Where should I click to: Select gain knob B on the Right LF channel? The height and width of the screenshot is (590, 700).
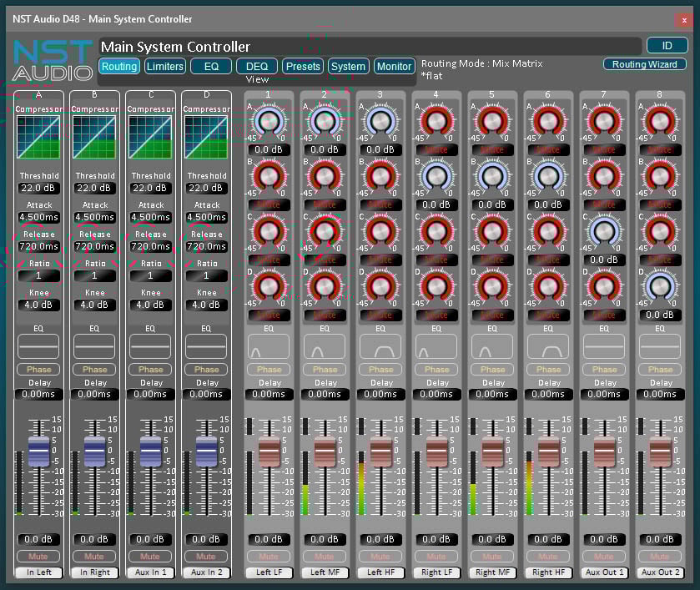(x=436, y=177)
